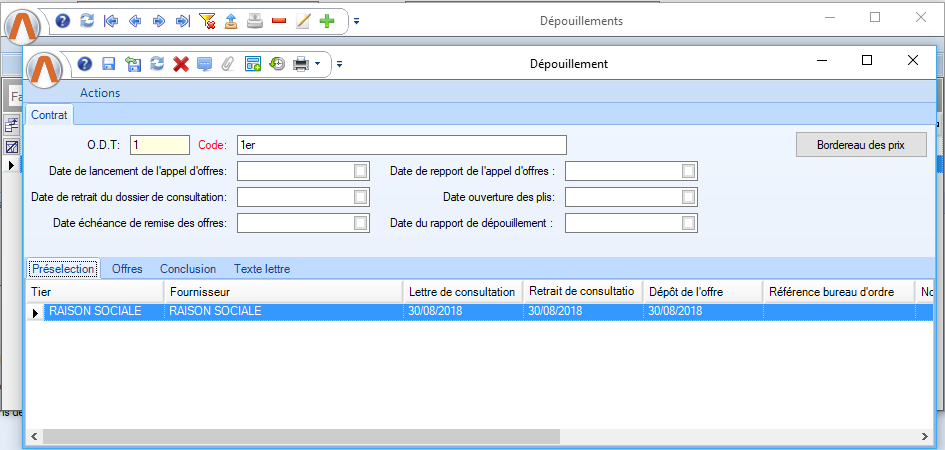Click the pencil edit icon in Dépouillements toolbar
The height and width of the screenshot is (450, 945).
click(303, 20)
